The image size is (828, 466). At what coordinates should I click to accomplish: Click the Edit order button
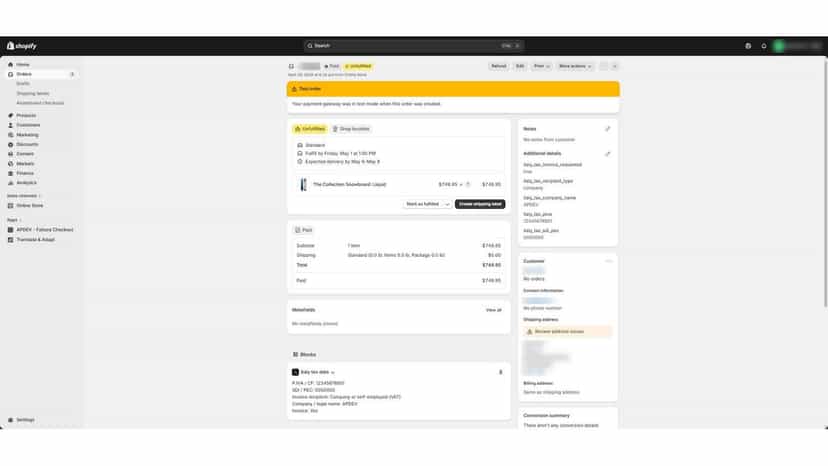tap(520, 66)
